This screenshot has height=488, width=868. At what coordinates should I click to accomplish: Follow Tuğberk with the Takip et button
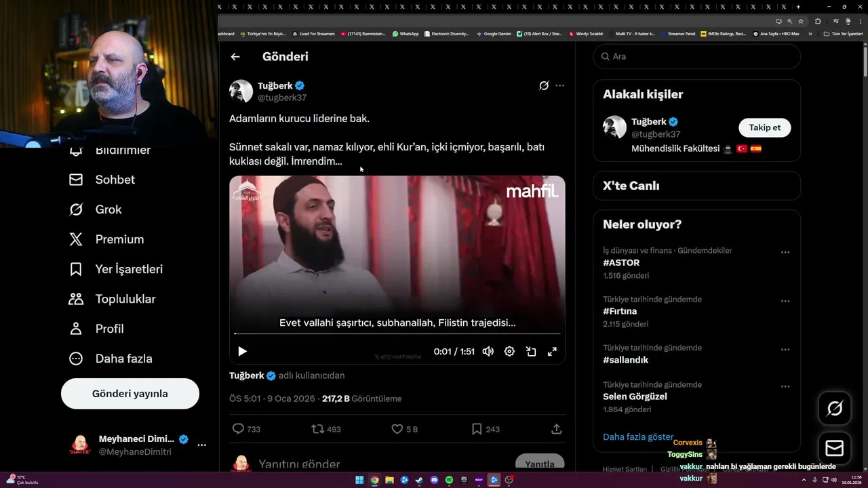pyautogui.click(x=764, y=127)
